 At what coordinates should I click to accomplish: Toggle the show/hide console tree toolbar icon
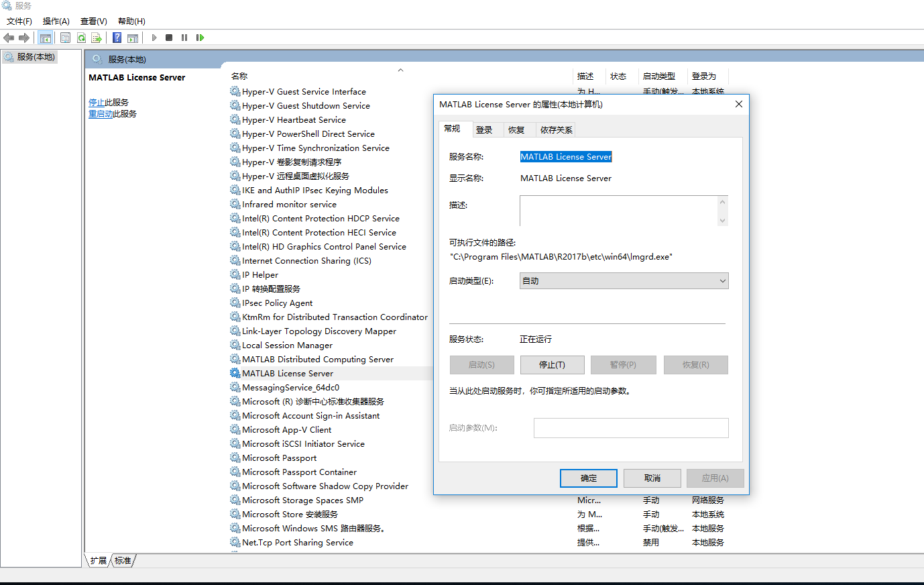[45, 38]
